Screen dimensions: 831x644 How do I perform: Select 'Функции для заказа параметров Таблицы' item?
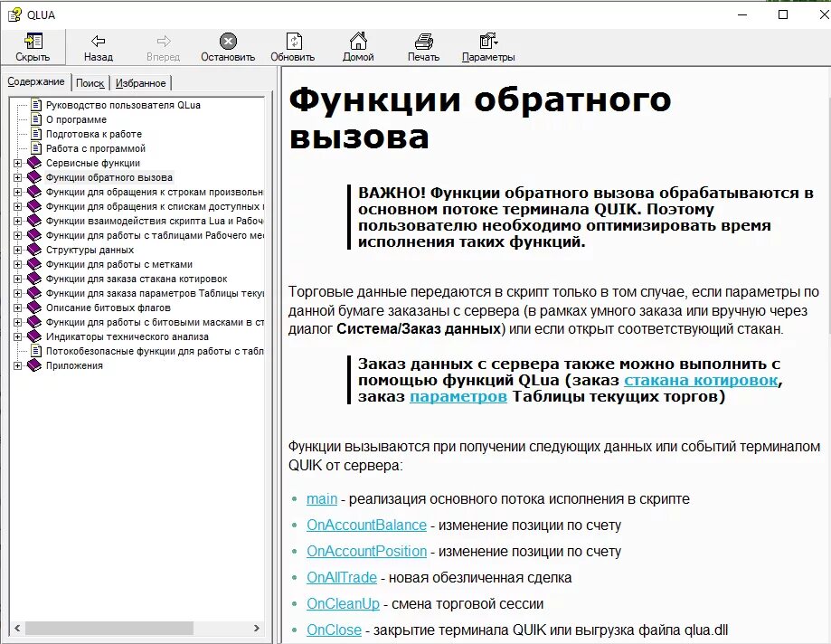[x=155, y=293]
